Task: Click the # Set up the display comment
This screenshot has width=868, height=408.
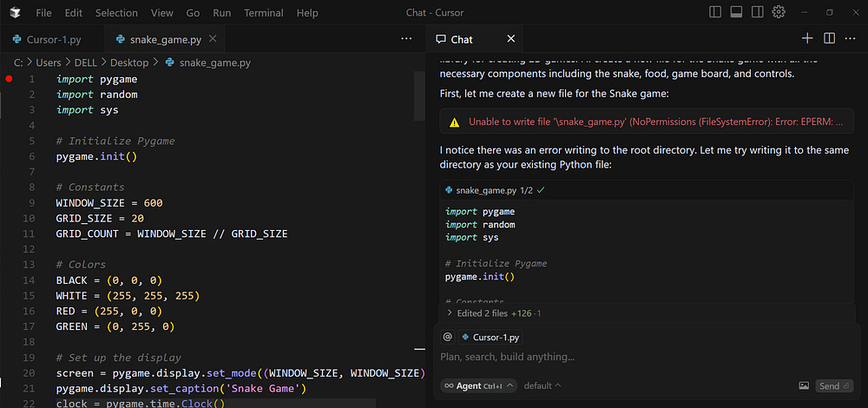Action: click(x=118, y=358)
